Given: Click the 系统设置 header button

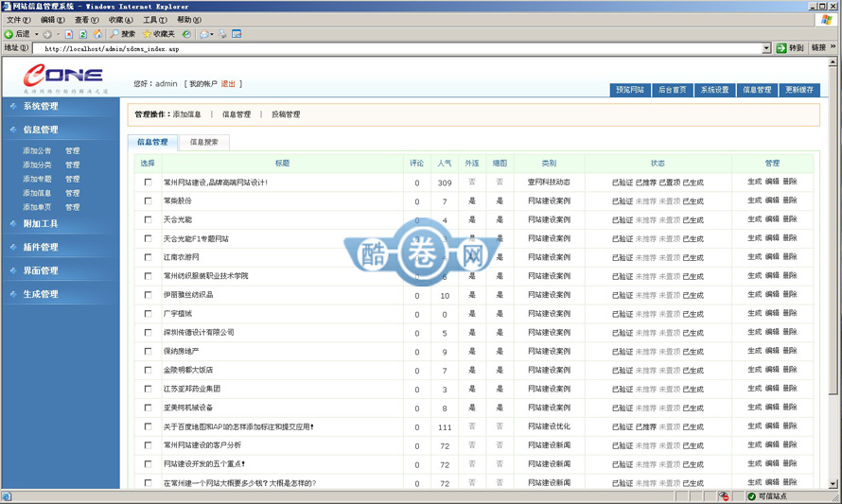Looking at the screenshot, I should [714, 90].
